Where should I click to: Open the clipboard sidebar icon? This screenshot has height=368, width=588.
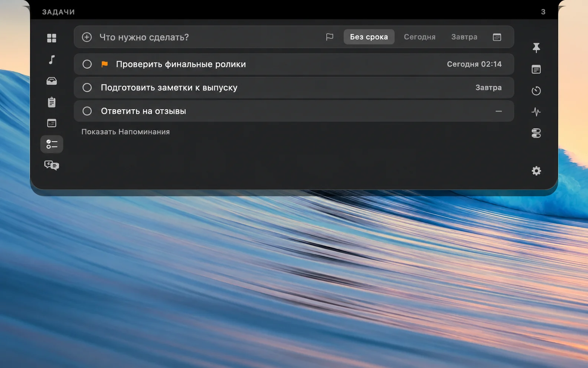tap(52, 102)
